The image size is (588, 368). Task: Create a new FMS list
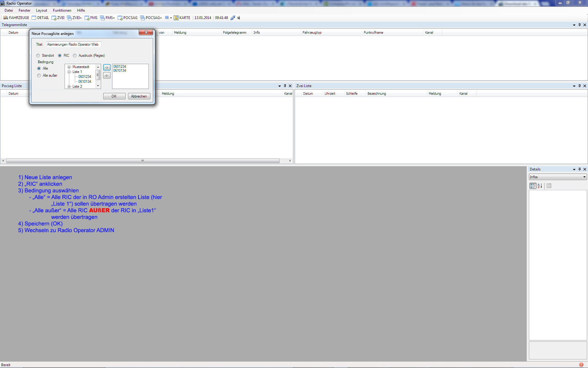[x=91, y=18]
